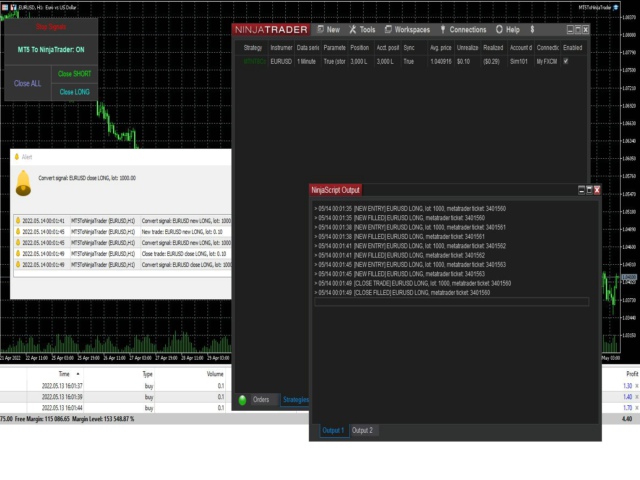Click the Close SHORT button
The width and height of the screenshot is (640, 480).
(x=74, y=74)
